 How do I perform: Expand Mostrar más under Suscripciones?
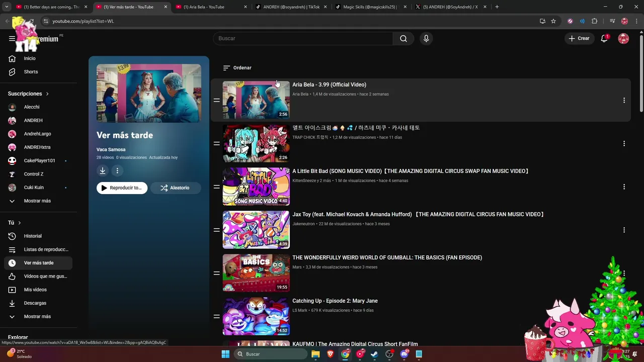[38, 201]
